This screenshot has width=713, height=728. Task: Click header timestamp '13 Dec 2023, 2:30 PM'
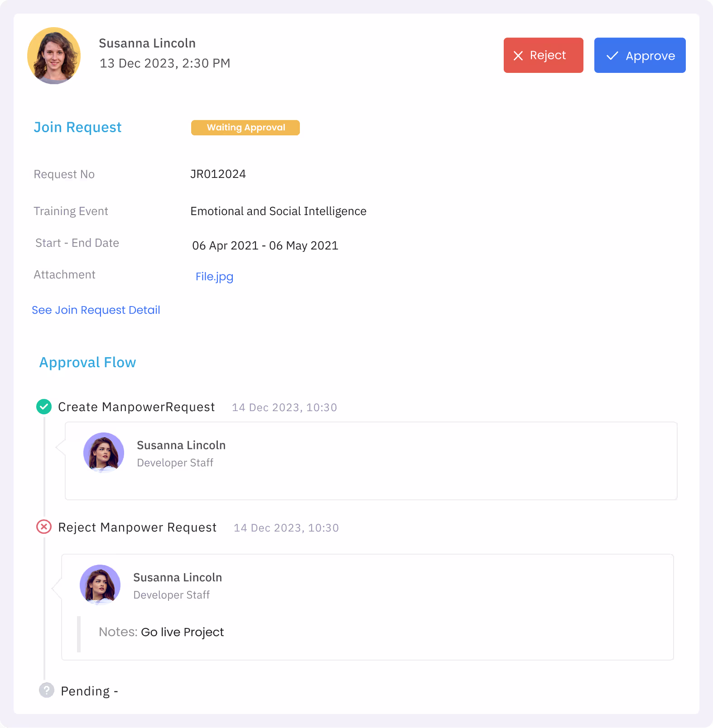[x=165, y=63]
